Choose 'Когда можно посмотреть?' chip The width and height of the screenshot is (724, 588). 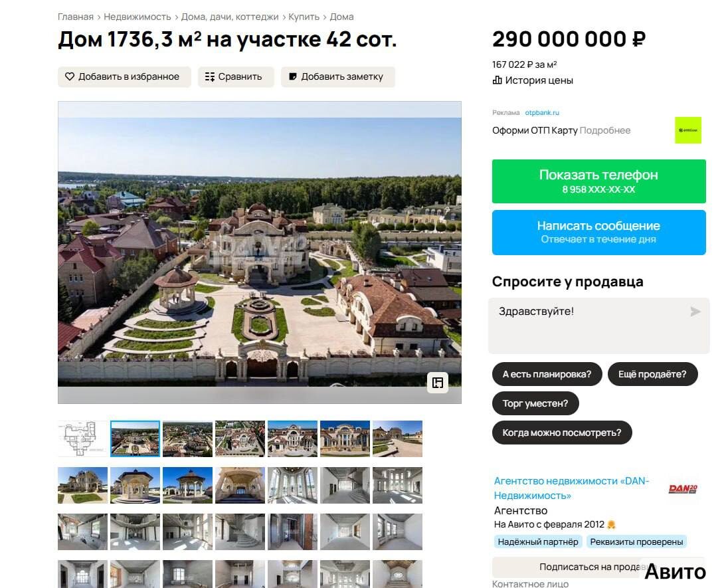click(562, 433)
